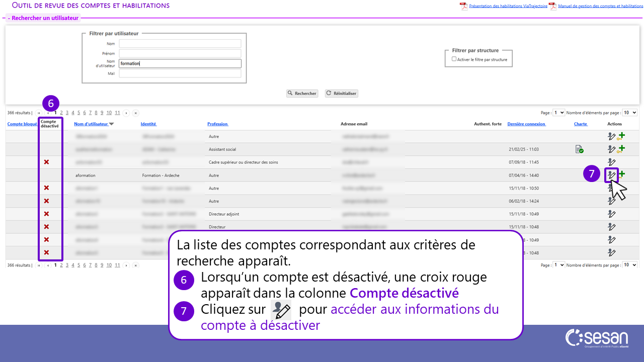Click the Réinitialiser button
This screenshot has width=644, height=362.
(342, 94)
